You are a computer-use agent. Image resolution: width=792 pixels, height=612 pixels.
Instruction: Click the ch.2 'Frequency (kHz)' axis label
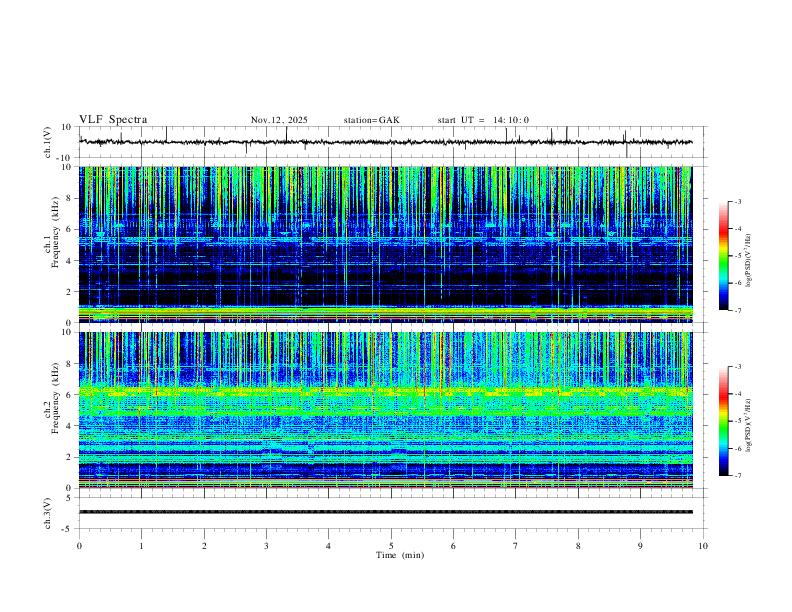56,398
